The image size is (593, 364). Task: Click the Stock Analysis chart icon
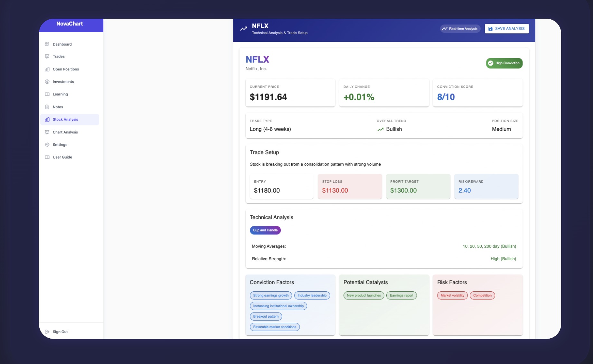coord(47,120)
